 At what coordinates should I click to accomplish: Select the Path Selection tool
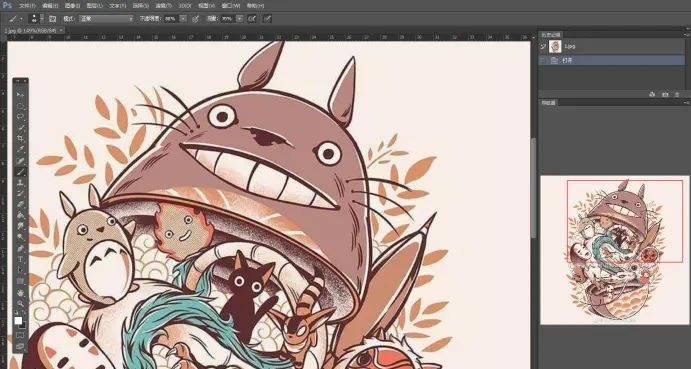[20, 270]
